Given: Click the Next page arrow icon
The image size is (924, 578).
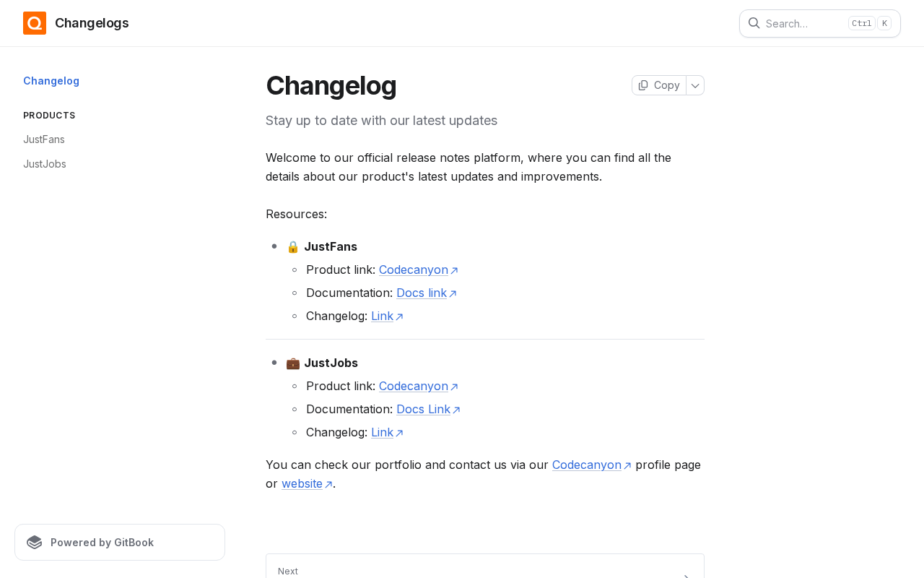Looking at the screenshot, I should [686, 575].
